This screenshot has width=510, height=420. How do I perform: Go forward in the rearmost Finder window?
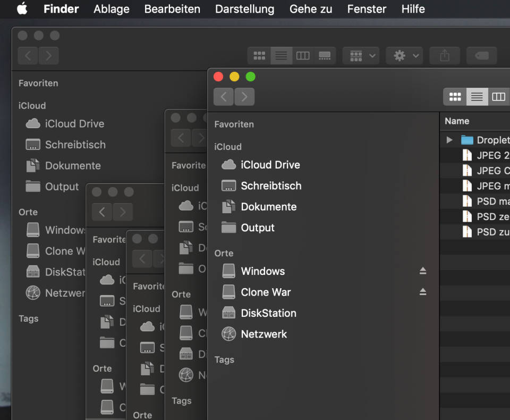point(48,56)
